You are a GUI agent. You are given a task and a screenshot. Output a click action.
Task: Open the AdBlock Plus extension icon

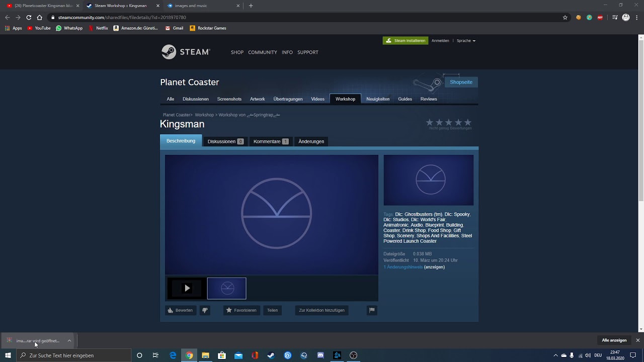tap(600, 18)
